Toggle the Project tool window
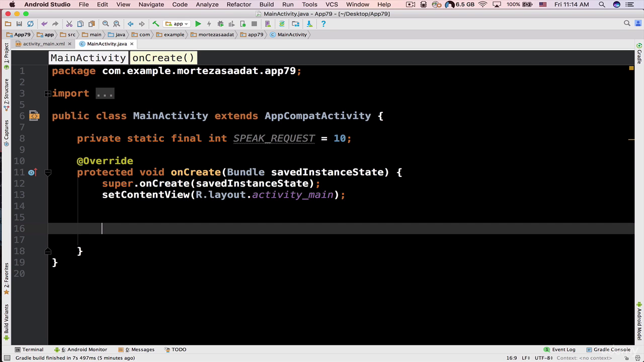The width and height of the screenshot is (644, 362). click(6, 53)
